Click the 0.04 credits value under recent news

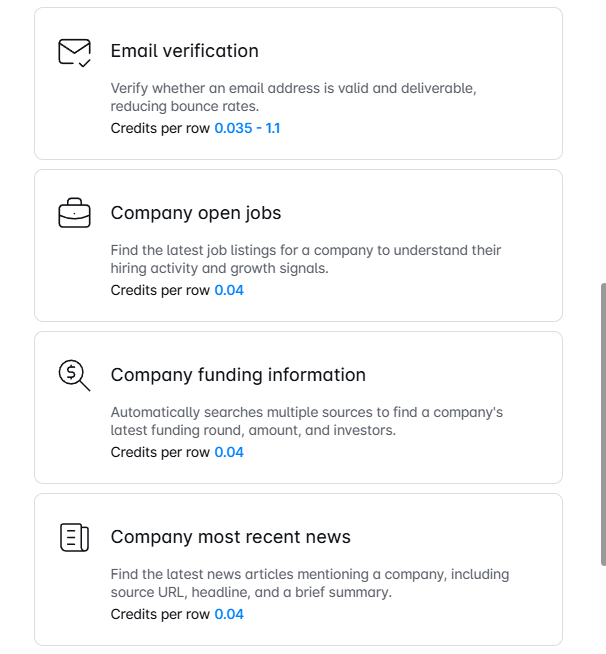pyautogui.click(x=229, y=614)
